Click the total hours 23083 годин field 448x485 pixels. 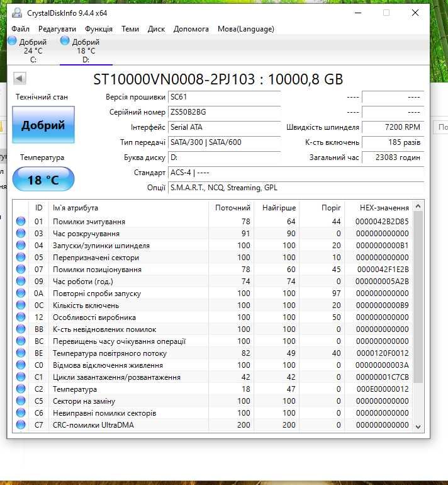393,157
